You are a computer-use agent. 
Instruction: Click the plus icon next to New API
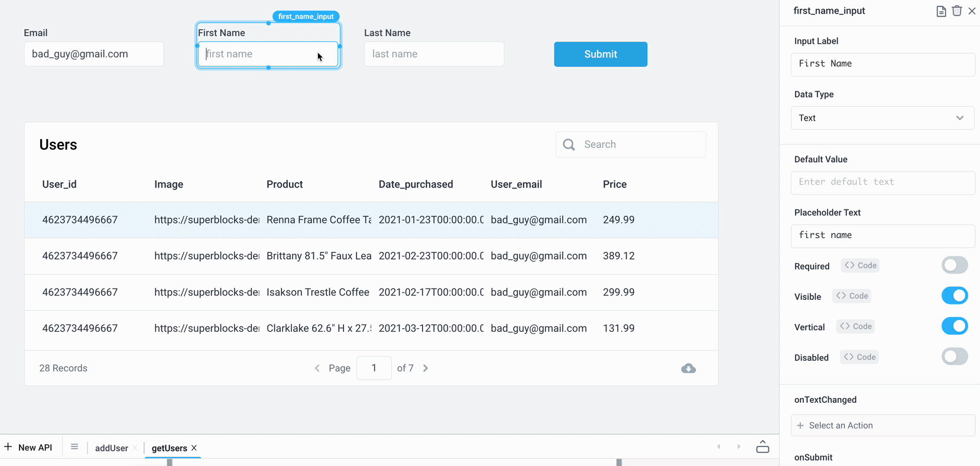(8, 447)
